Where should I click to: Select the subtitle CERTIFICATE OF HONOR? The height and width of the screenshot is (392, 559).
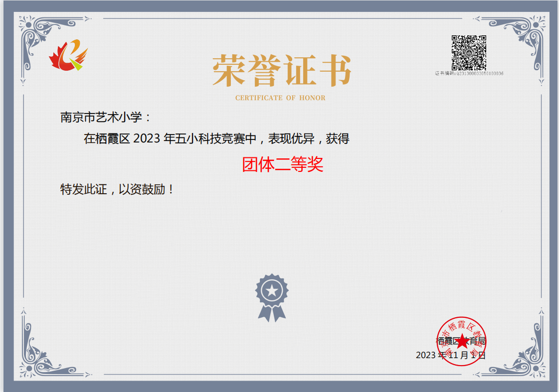[280, 98]
